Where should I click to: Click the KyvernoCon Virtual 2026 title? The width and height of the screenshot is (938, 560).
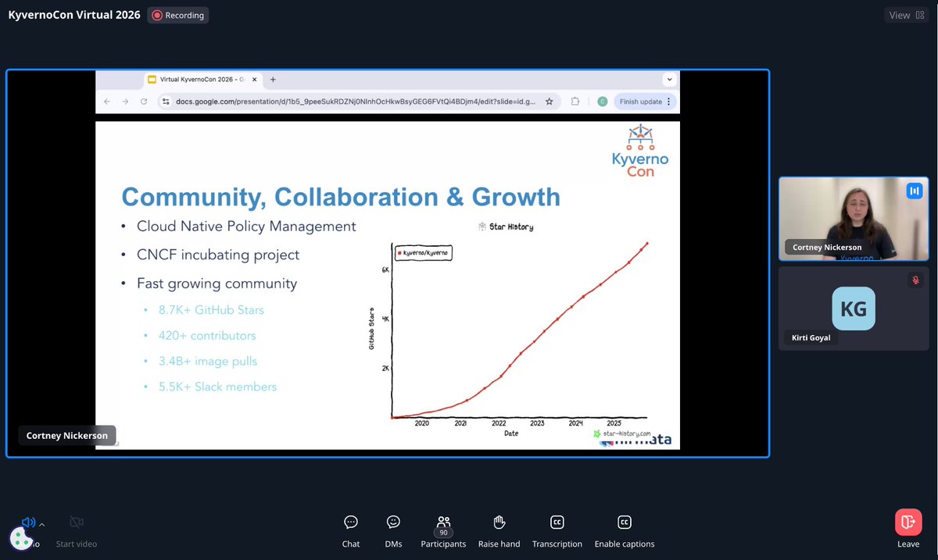tap(74, 15)
